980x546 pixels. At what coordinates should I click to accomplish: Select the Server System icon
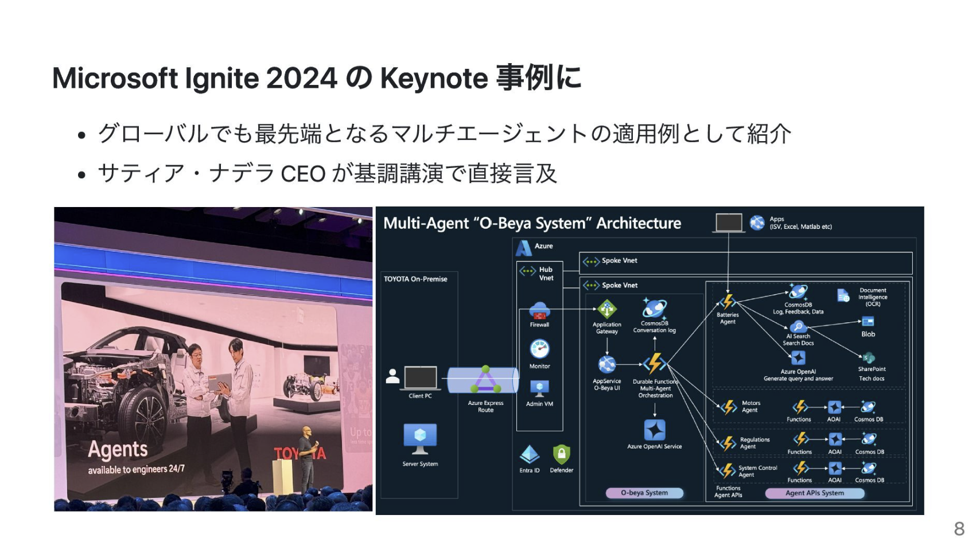(420, 439)
